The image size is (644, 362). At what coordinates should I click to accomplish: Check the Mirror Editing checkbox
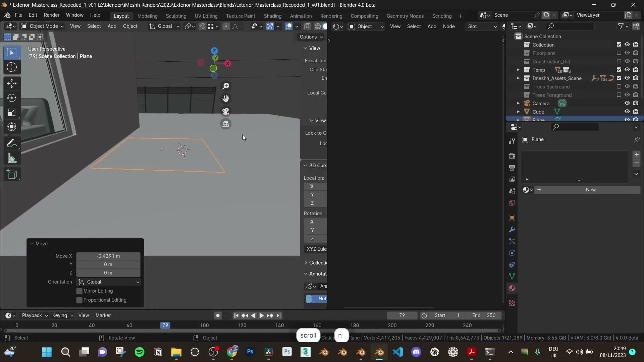click(x=79, y=291)
